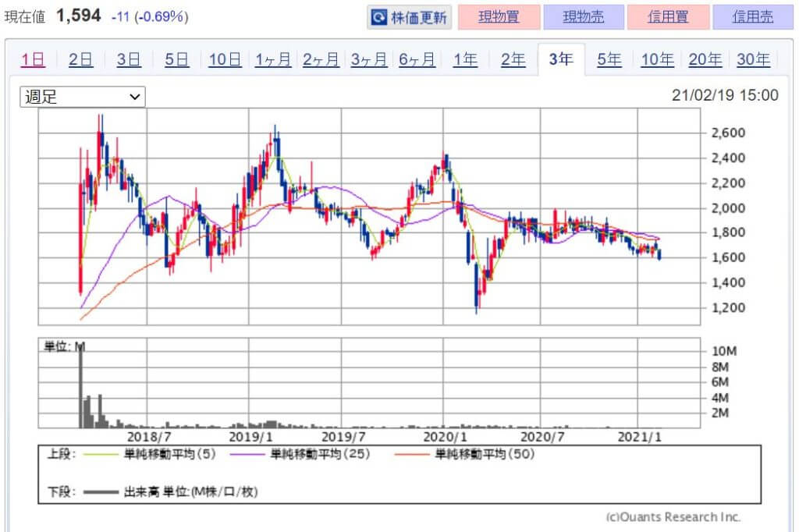Click the tallest volume bar in the volume chart

[80, 387]
